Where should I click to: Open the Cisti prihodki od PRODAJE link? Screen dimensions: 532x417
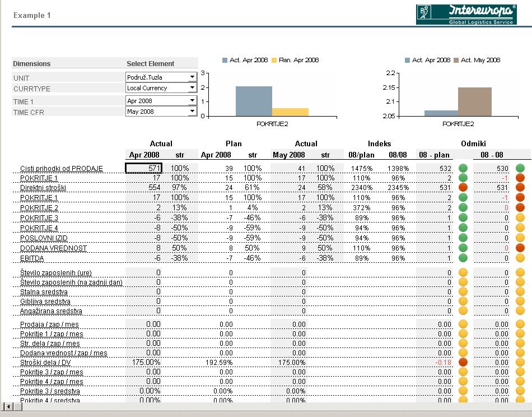(62, 169)
